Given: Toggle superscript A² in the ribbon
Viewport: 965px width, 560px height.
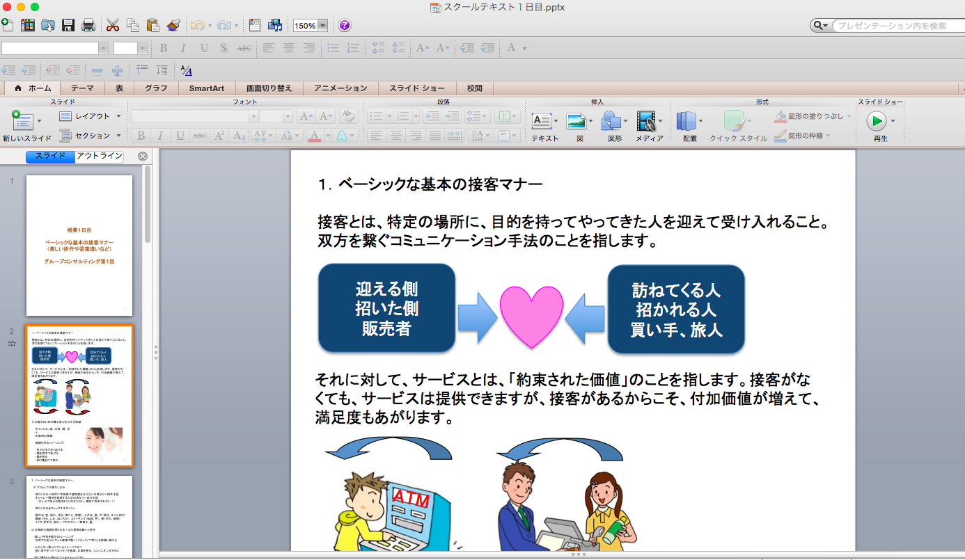Looking at the screenshot, I should 219,136.
